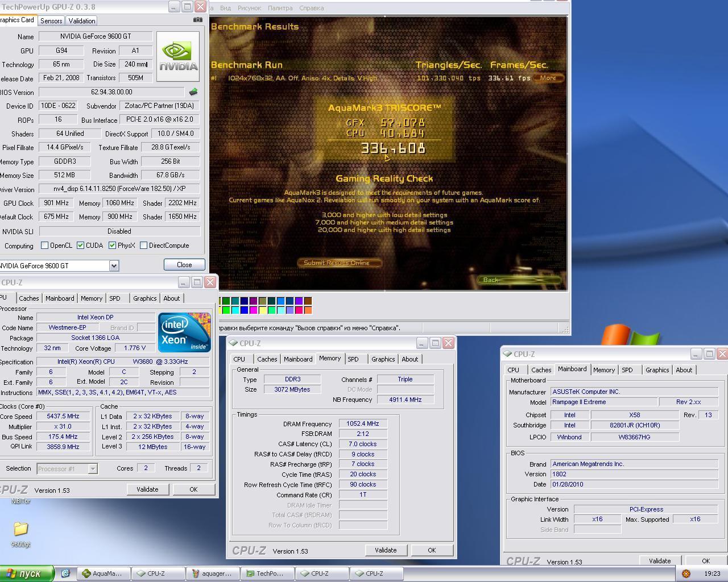This screenshot has height=582, width=728.
Task: Click the mainboard Model field Rampage II Extreme
Action: pyautogui.click(x=603, y=402)
